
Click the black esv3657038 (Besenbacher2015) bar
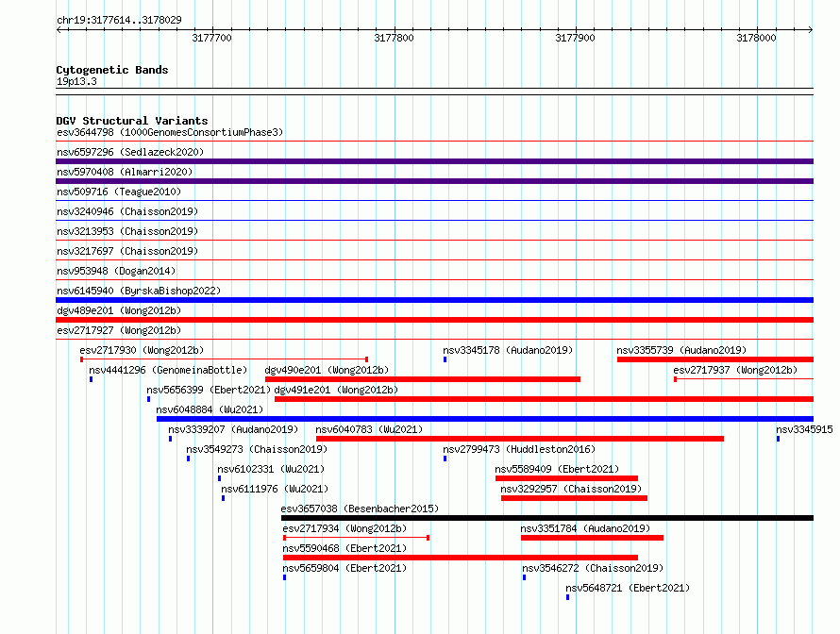tap(546, 518)
